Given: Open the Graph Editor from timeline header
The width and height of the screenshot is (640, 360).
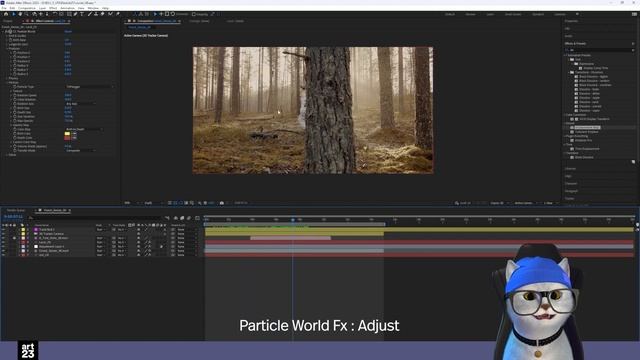Looking at the screenshot, I should [197, 218].
